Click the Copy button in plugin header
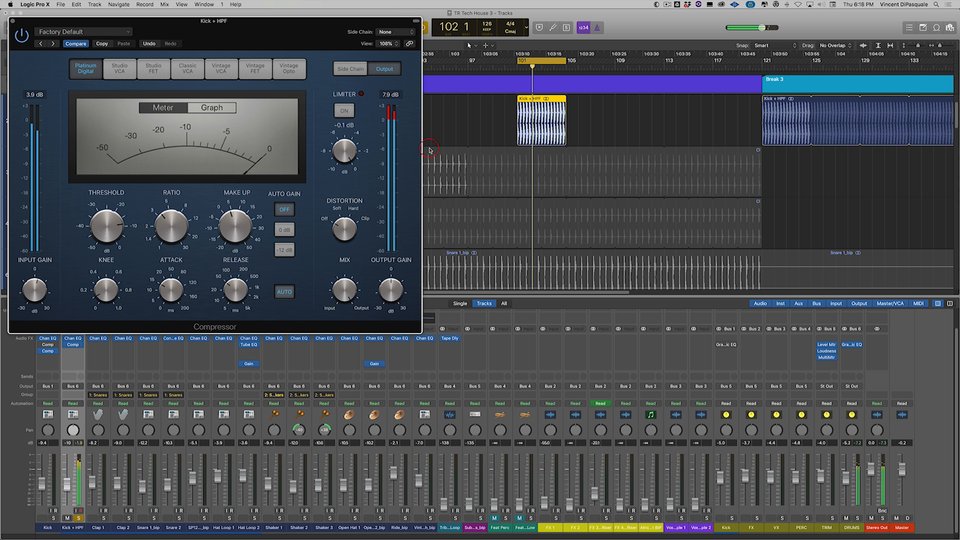Image resolution: width=960 pixels, height=540 pixels. [x=102, y=44]
